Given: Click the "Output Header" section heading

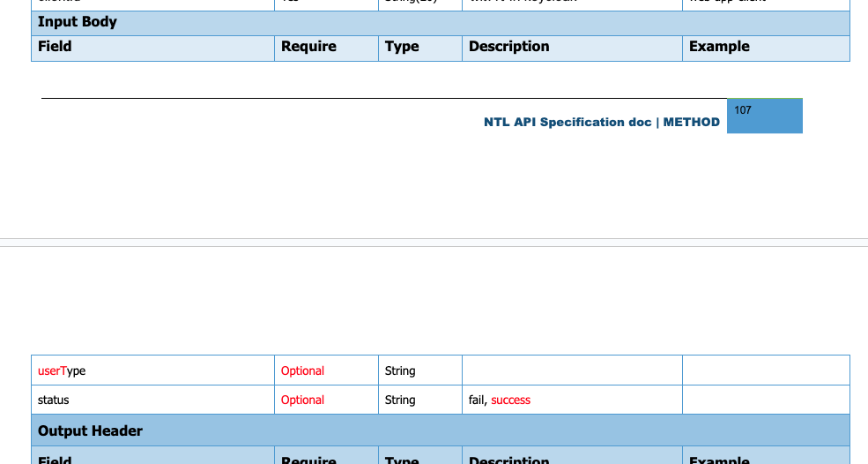Looking at the screenshot, I should pos(90,431).
